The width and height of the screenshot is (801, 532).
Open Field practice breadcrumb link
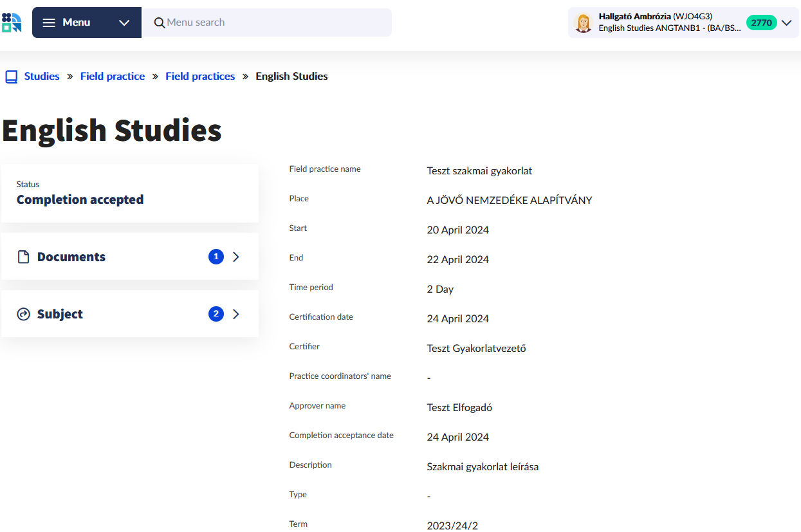click(x=113, y=77)
